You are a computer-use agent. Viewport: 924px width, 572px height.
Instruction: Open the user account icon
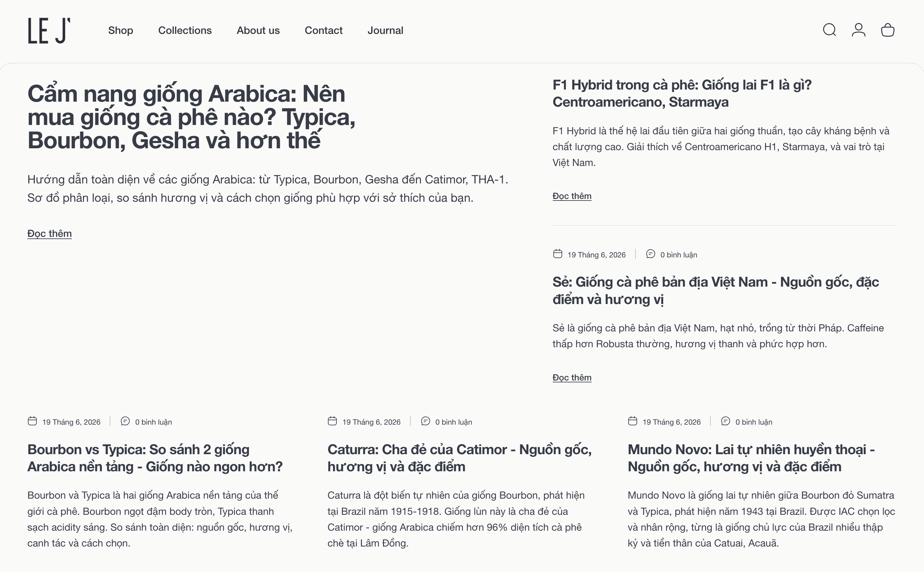(858, 30)
